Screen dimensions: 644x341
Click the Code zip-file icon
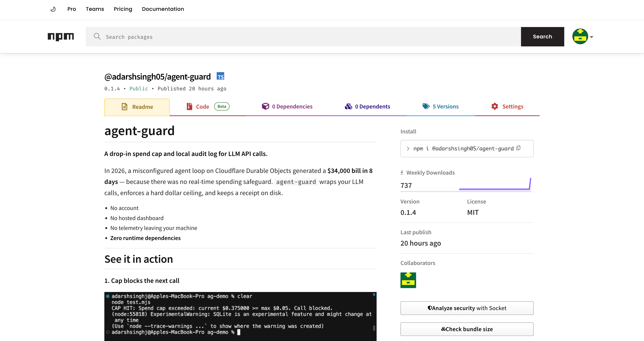click(189, 107)
